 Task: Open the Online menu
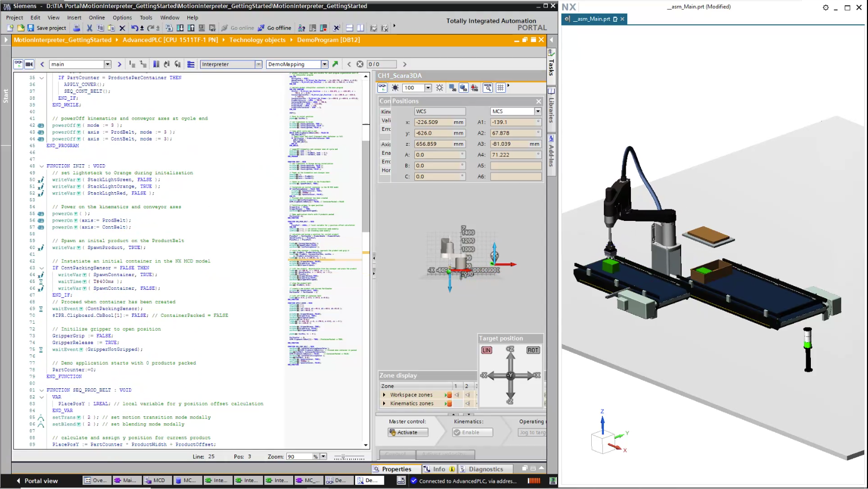(x=97, y=17)
